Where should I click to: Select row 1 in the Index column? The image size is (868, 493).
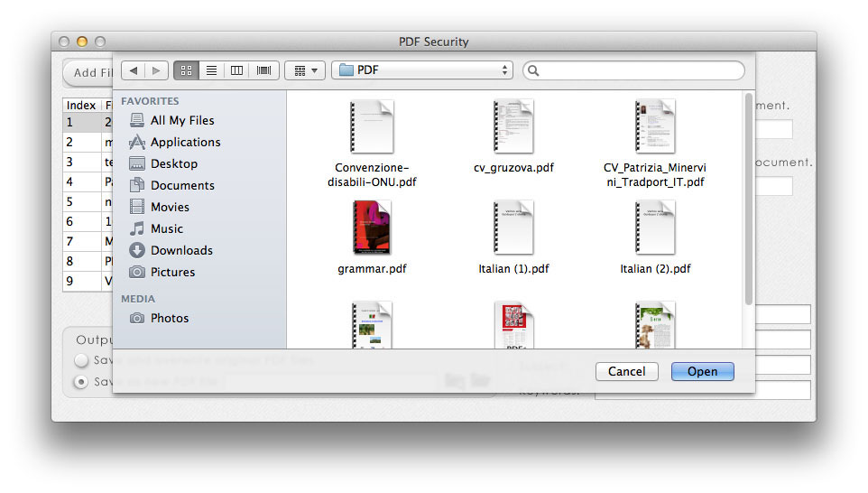coord(82,122)
